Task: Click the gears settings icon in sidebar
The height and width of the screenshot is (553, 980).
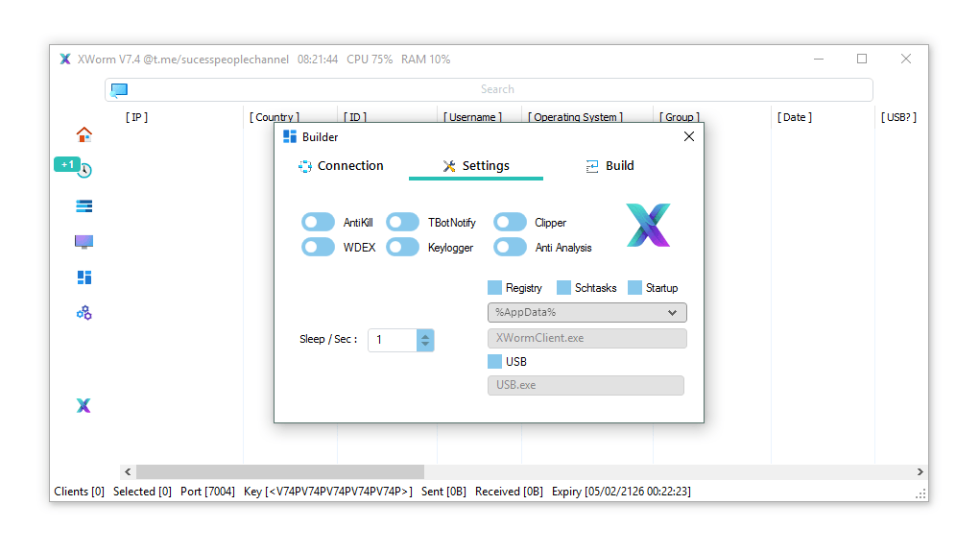Action: point(84,312)
